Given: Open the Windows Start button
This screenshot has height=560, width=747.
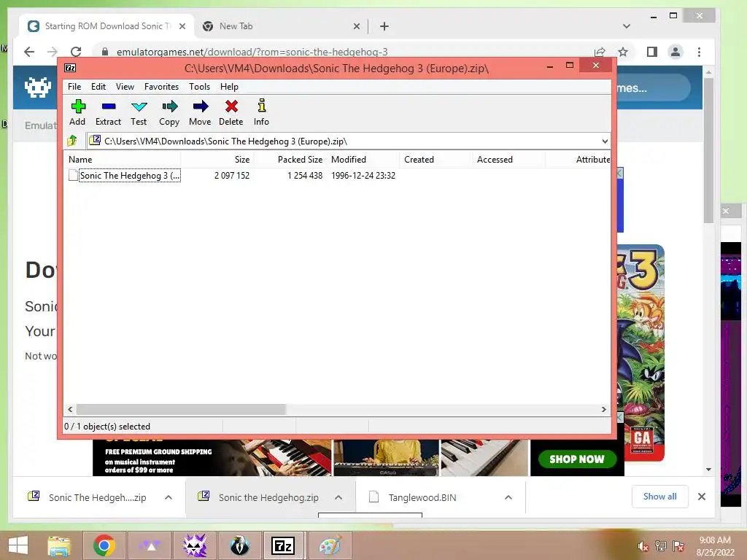Looking at the screenshot, I should [18, 545].
